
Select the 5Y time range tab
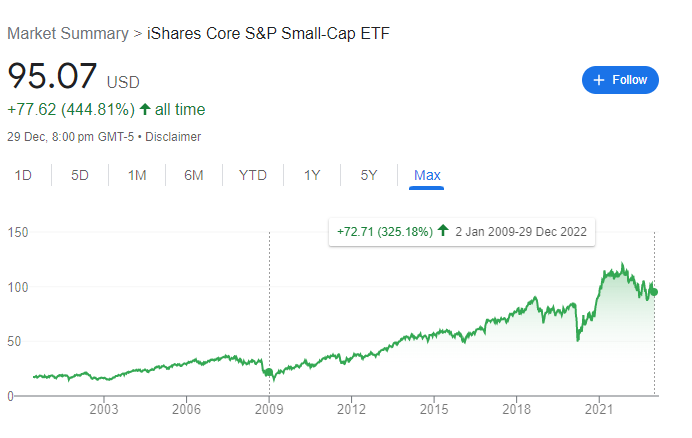coord(369,175)
